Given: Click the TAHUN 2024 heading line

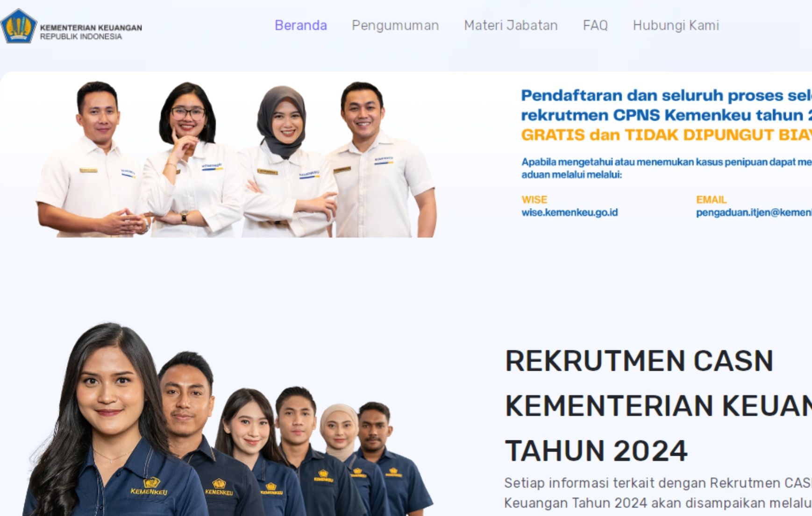Looking at the screenshot, I should [x=596, y=451].
